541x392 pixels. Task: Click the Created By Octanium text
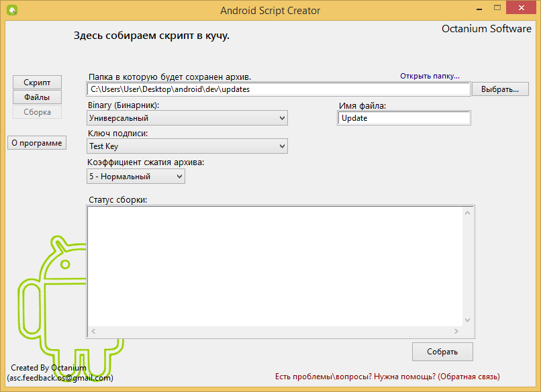(x=48, y=368)
